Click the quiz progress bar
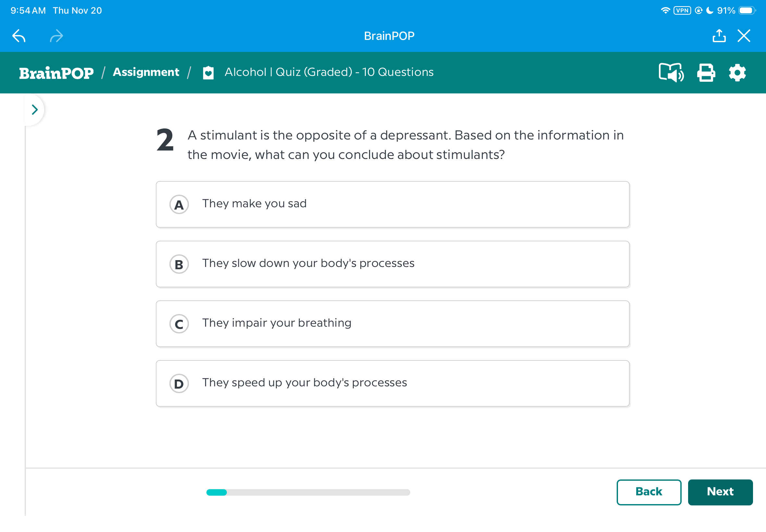This screenshot has width=766, height=532. (308, 492)
